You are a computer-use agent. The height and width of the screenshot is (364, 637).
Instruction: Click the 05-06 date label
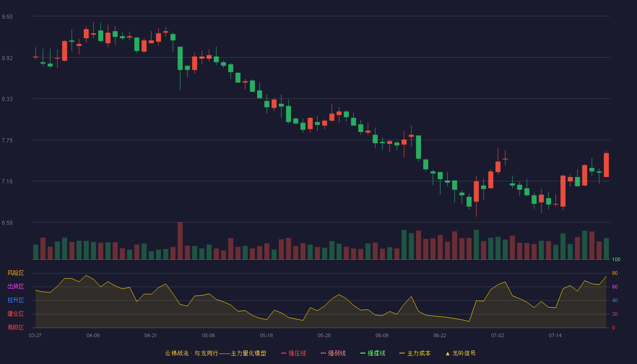point(208,335)
